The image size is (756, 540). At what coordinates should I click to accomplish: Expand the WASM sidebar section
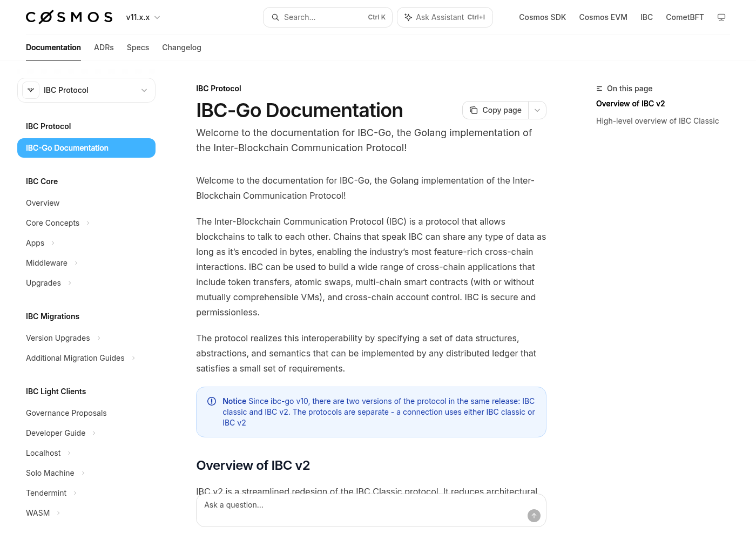click(x=58, y=513)
